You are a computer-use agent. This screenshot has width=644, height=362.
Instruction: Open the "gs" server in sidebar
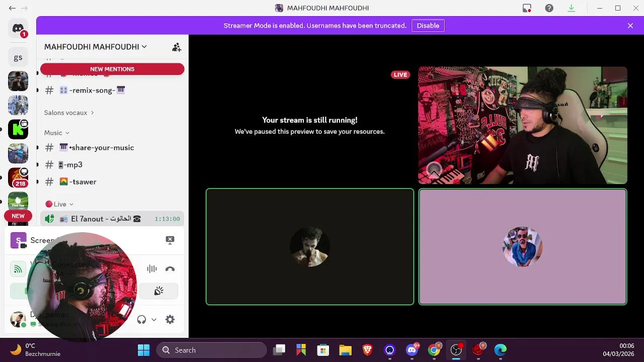click(18, 57)
